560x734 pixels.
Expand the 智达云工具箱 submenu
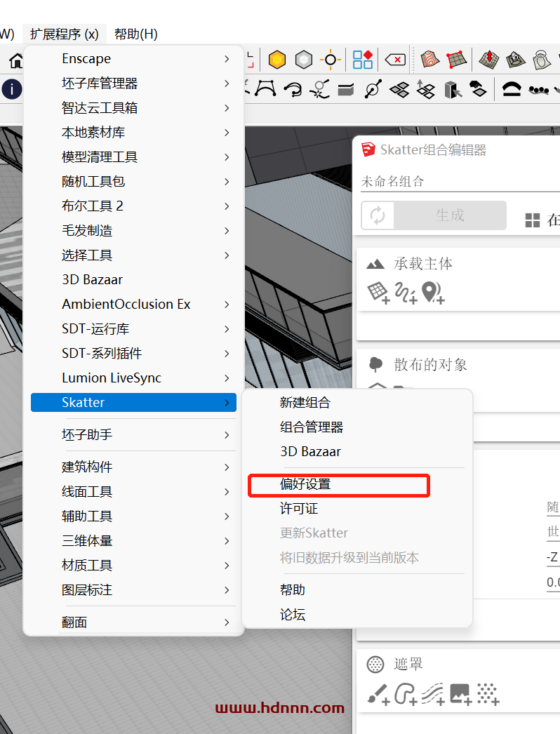point(133,107)
